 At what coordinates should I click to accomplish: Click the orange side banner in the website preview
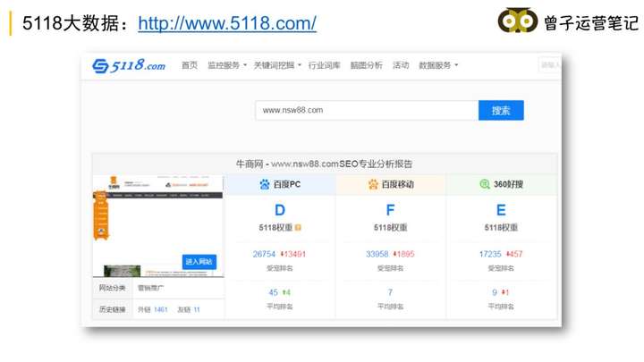tap(101, 215)
